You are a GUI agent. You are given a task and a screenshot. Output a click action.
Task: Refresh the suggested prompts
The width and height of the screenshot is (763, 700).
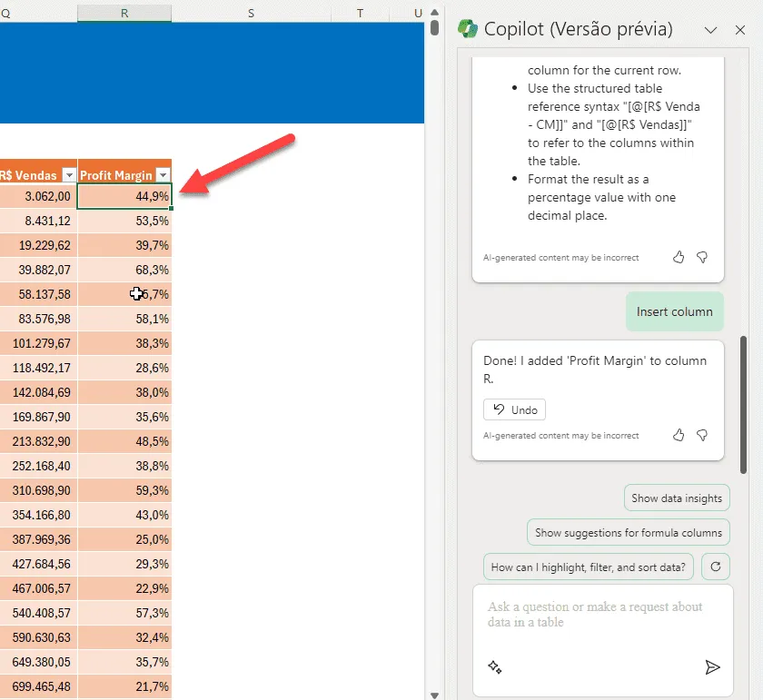pos(716,567)
